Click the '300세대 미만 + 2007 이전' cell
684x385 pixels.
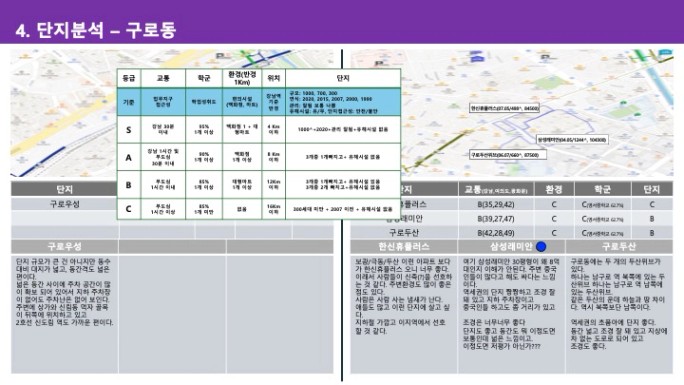pos(343,209)
